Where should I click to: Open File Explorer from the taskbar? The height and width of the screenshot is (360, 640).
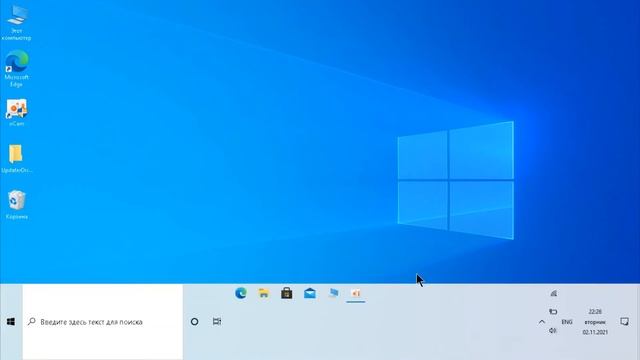coord(264,293)
